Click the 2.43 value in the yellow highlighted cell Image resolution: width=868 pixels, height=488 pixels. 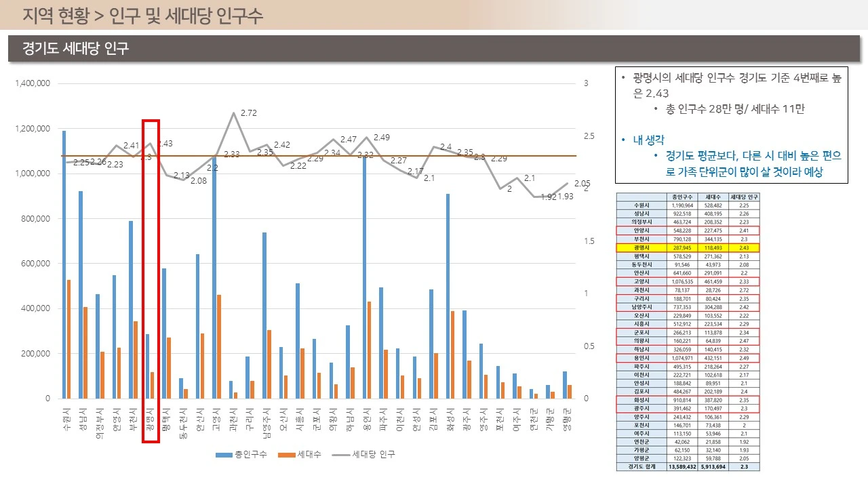point(746,247)
